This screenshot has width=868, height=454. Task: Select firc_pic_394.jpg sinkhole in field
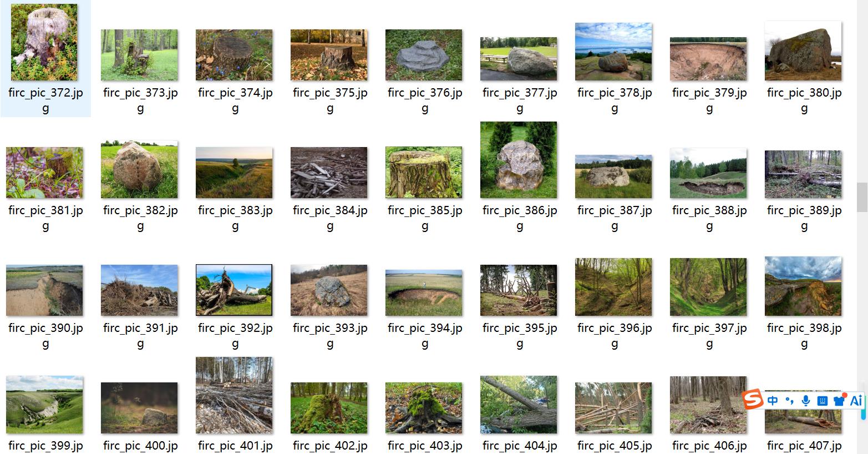click(x=424, y=292)
